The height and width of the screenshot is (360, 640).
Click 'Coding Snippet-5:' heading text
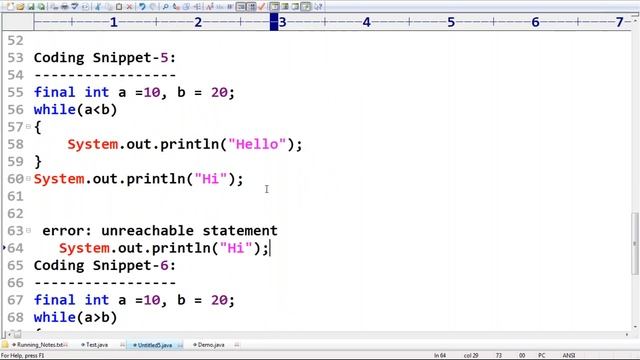[x=104, y=58]
